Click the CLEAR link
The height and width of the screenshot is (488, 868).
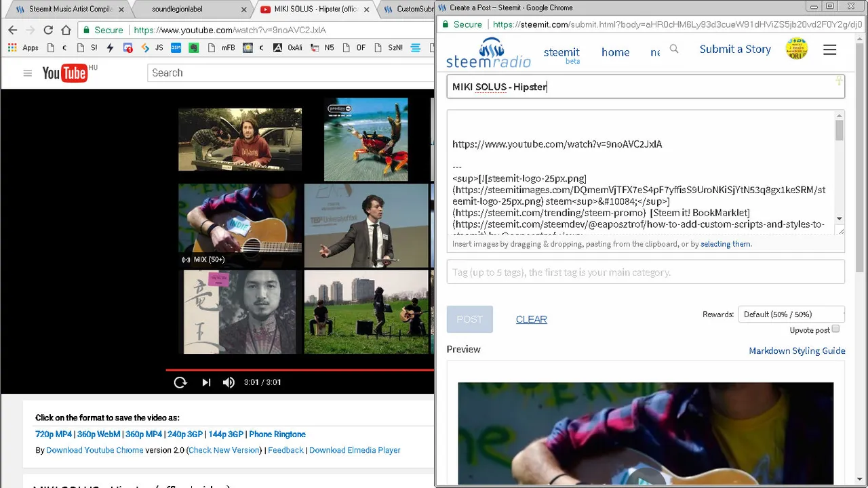click(x=532, y=319)
